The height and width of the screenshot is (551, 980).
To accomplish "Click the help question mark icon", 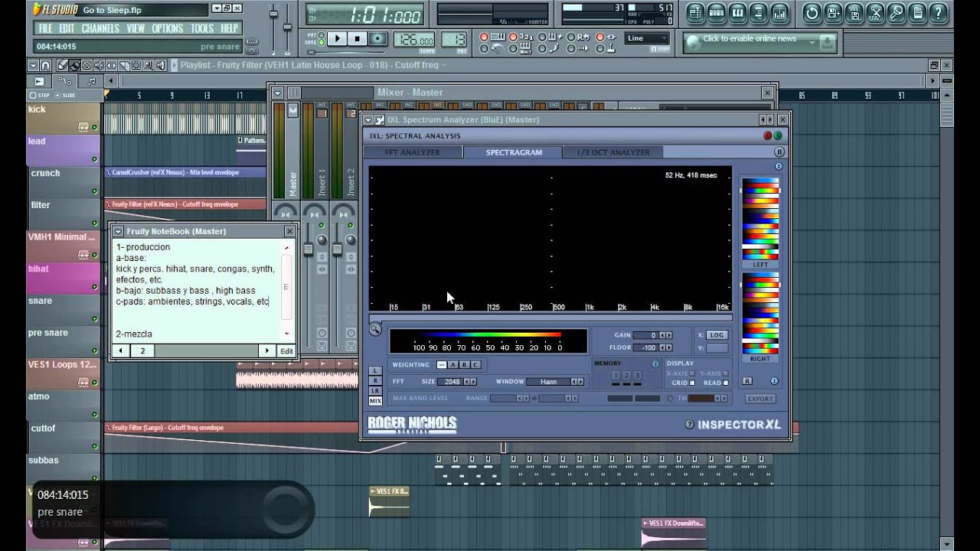I will 939,13.
